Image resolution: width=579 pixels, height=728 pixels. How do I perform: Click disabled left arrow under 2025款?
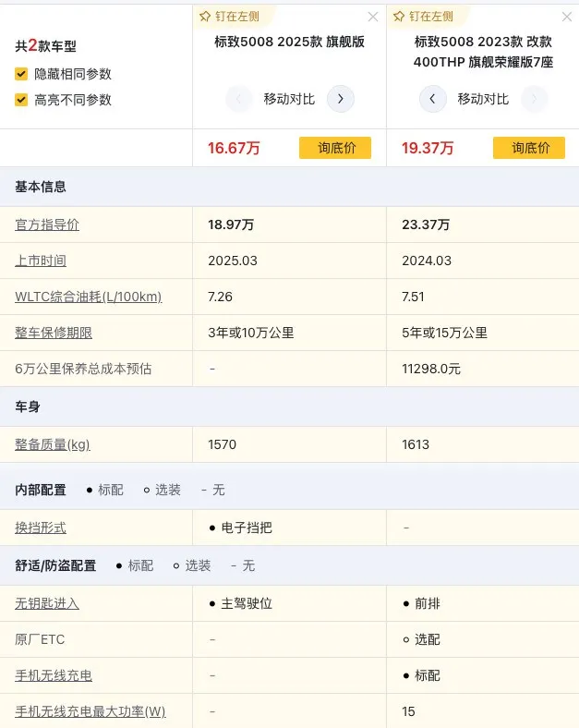[x=239, y=99]
